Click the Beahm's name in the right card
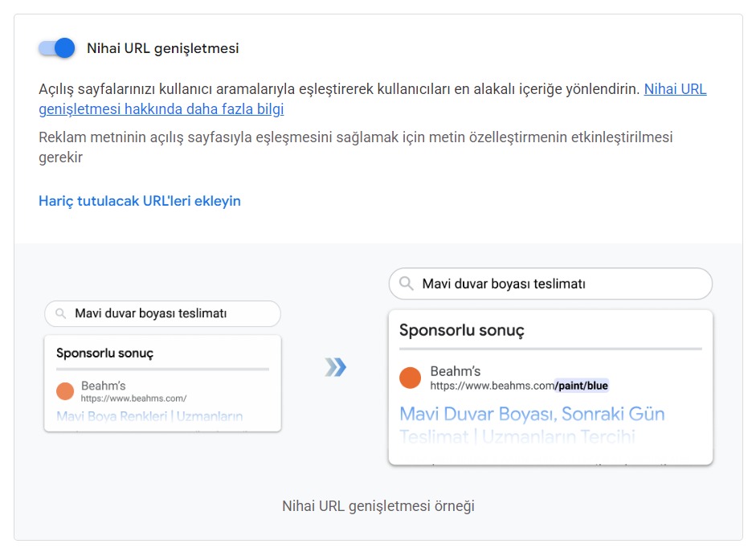Image resolution: width=756 pixels, height=560 pixels. point(456,371)
